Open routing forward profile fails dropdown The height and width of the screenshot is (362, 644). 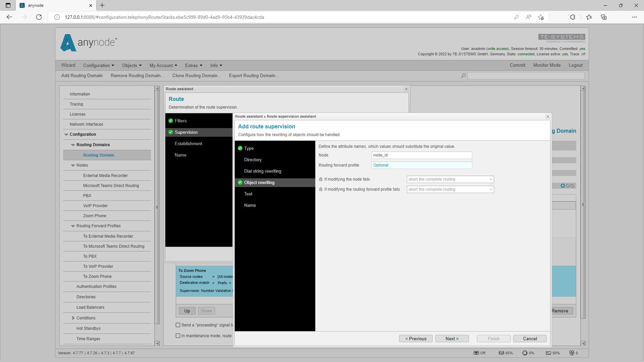pyautogui.click(x=450, y=189)
